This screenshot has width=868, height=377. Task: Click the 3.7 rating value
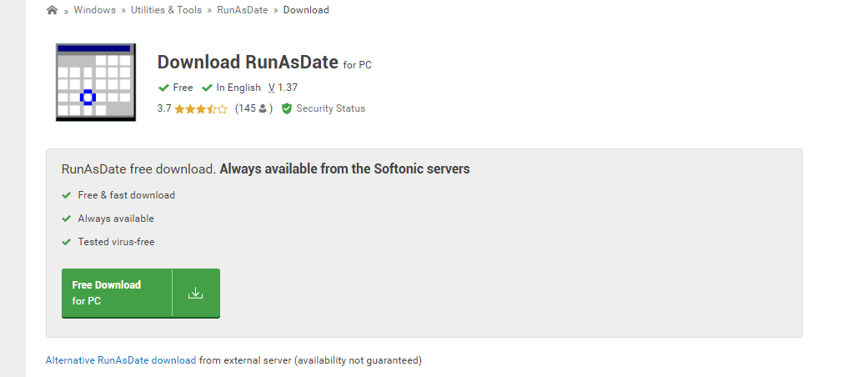click(164, 108)
